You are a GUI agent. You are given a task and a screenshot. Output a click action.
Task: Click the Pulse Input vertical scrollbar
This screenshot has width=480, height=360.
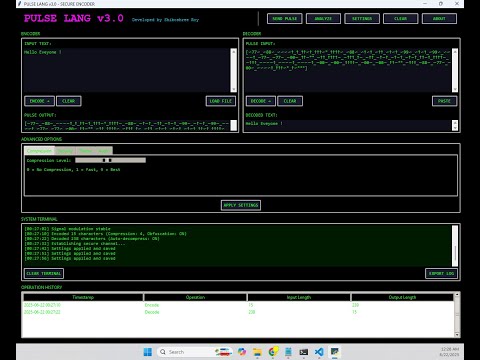455,70
